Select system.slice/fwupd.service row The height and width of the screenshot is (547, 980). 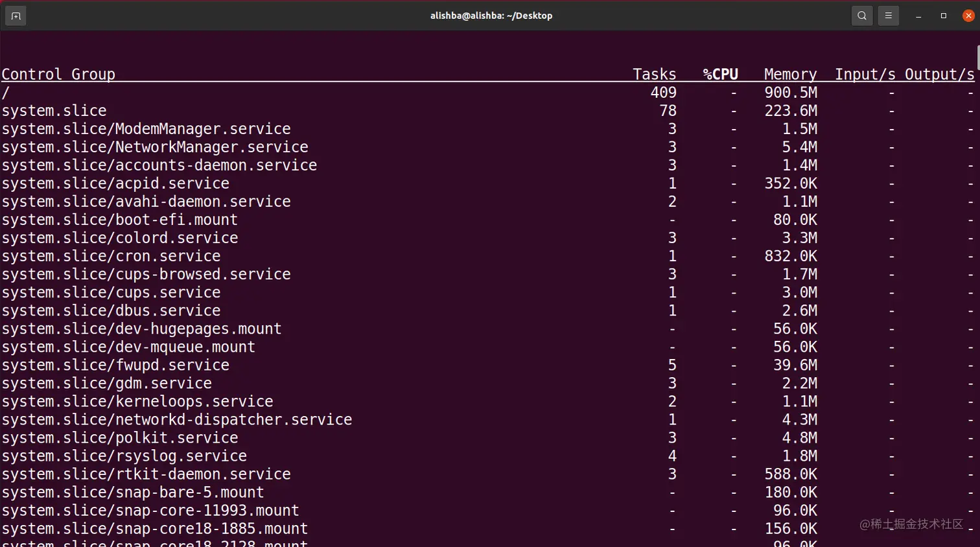click(487, 365)
